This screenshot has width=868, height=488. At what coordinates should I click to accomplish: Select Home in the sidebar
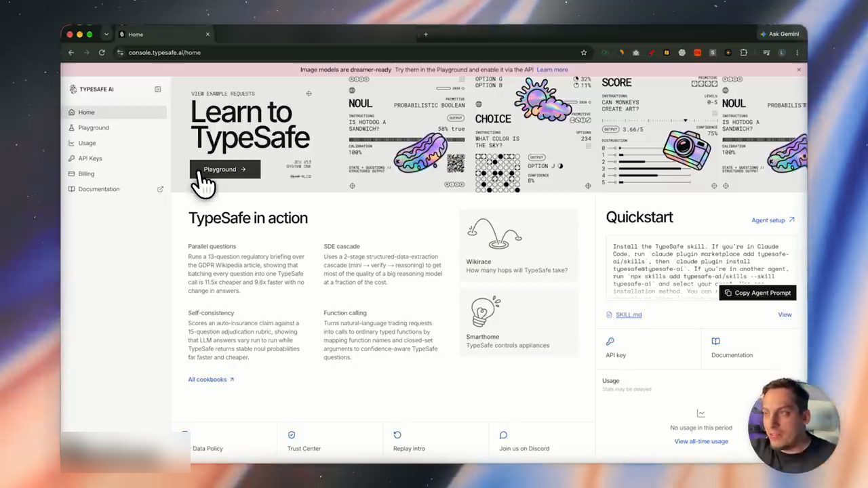(x=117, y=112)
